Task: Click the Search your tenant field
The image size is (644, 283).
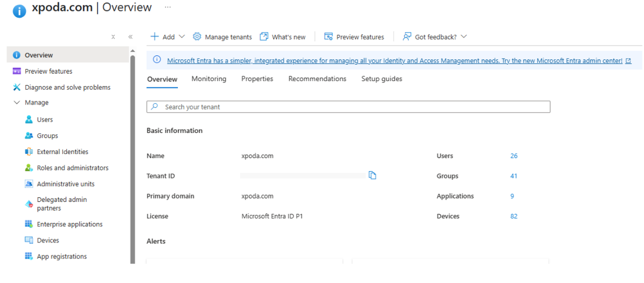Action: pyautogui.click(x=348, y=107)
